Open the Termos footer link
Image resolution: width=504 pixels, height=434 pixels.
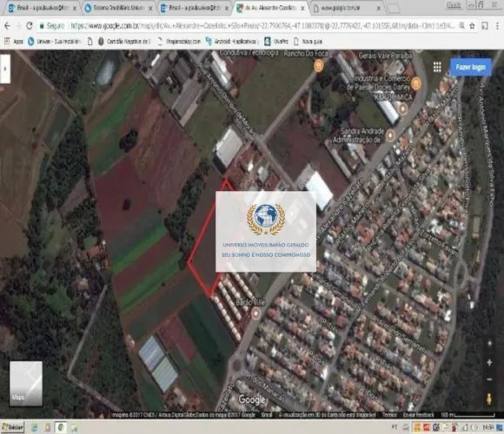coord(389,415)
